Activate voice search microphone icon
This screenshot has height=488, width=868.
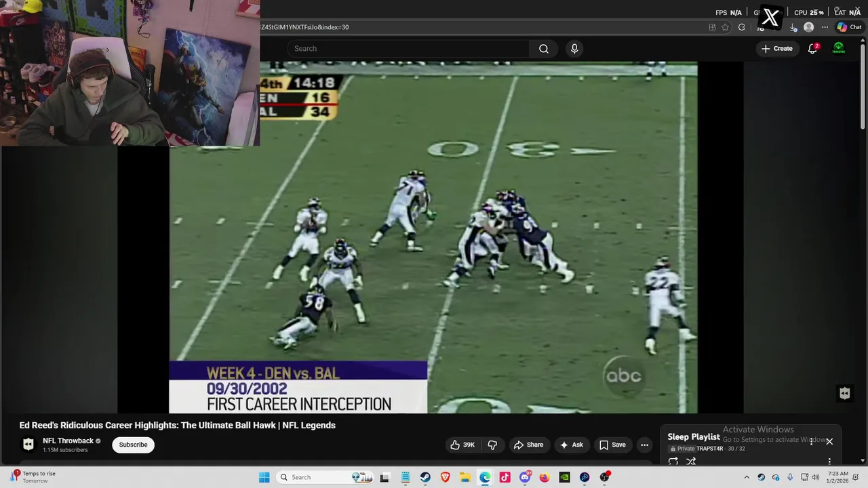(574, 49)
